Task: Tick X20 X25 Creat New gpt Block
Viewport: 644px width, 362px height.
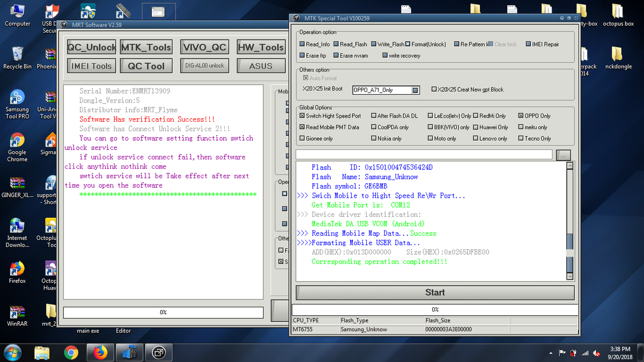Action: click(434, 89)
